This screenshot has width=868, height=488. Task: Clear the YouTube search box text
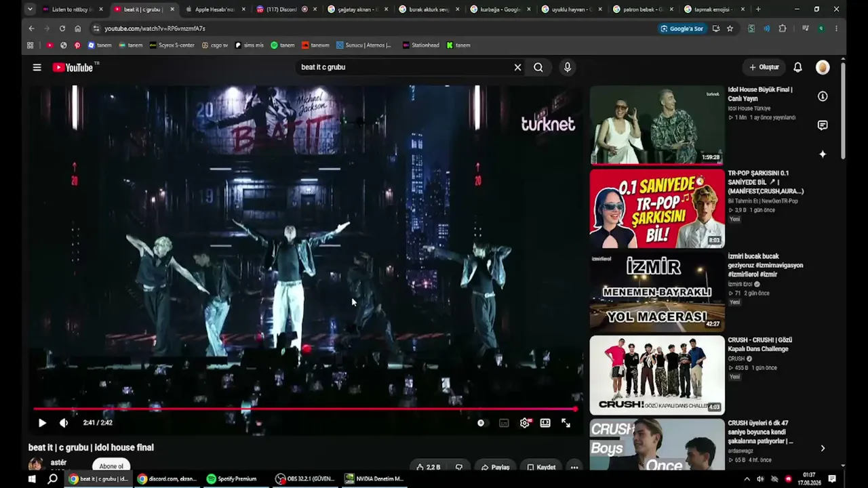click(517, 67)
